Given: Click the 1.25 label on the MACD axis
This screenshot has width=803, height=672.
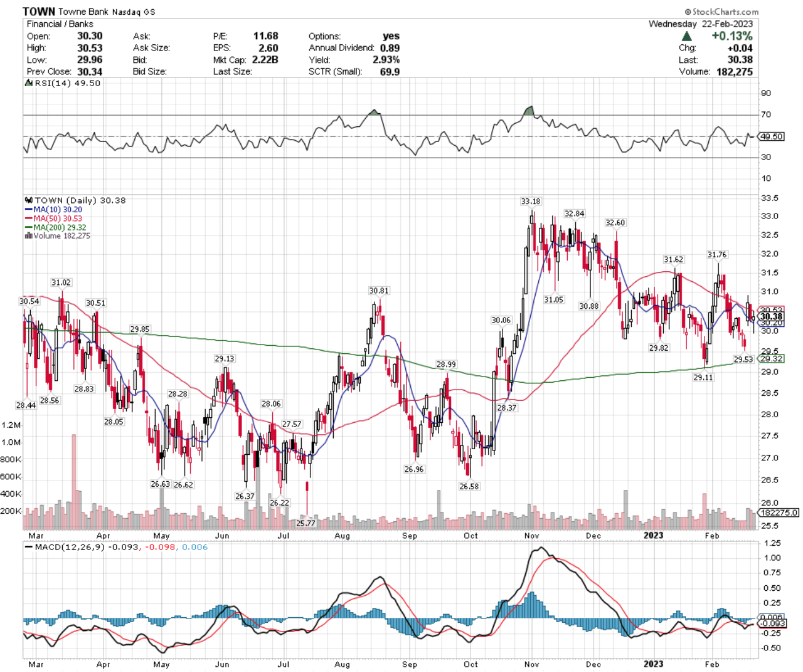Looking at the screenshot, I should (772, 543).
